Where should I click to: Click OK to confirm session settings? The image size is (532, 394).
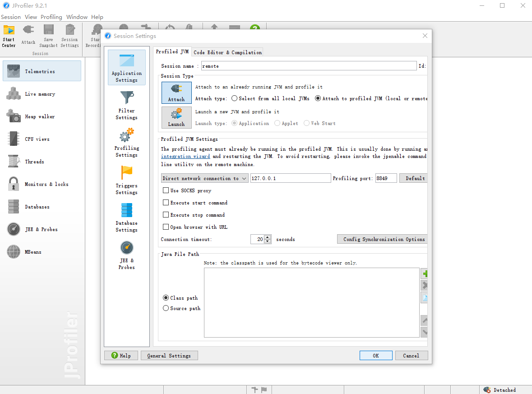tap(376, 355)
